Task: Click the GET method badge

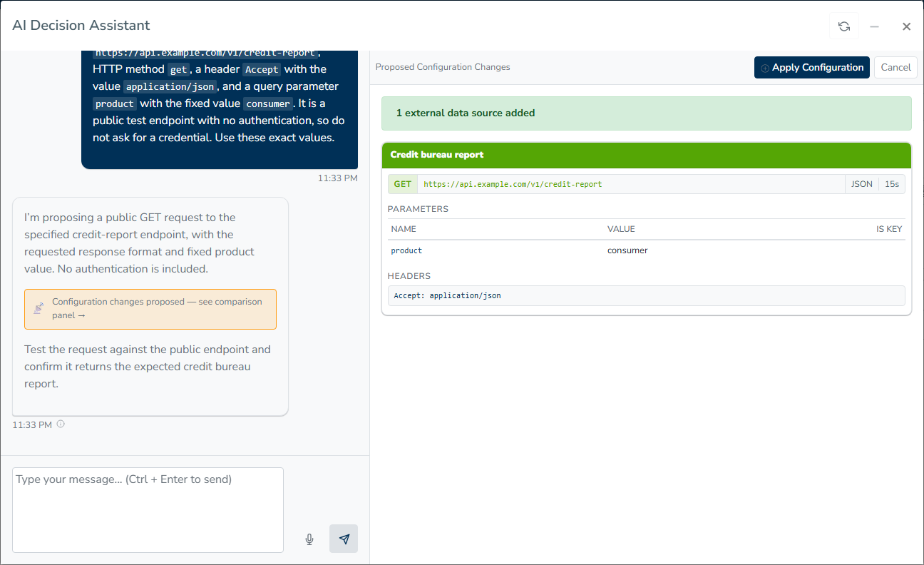Action: click(x=403, y=184)
